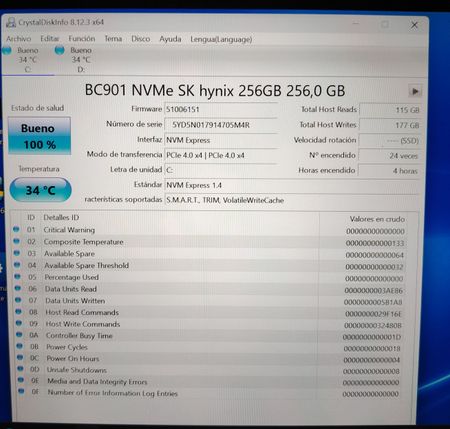Select the Data Units Read text

[x=71, y=289]
